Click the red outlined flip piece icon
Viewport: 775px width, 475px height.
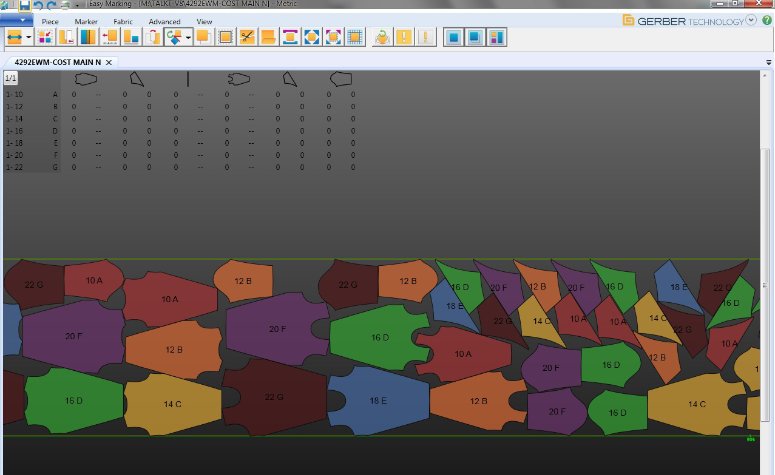coord(153,37)
